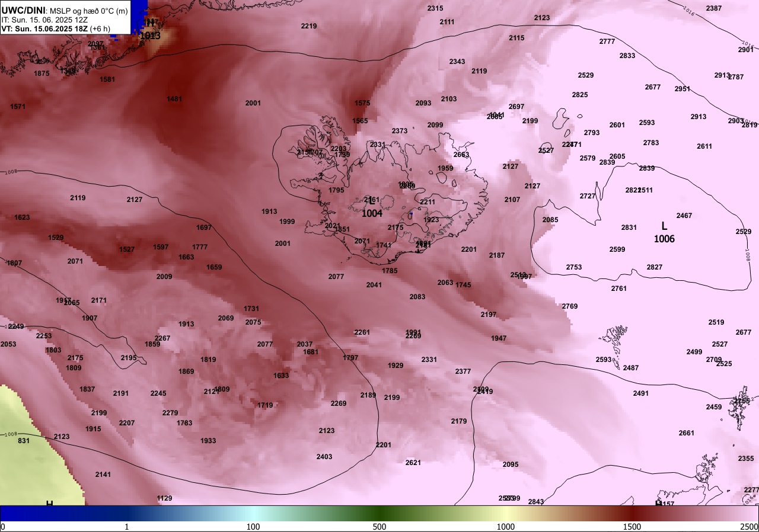Screen dimensions: 759x532
Task: Click the height value 2951
Action: [x=683, y=89]
